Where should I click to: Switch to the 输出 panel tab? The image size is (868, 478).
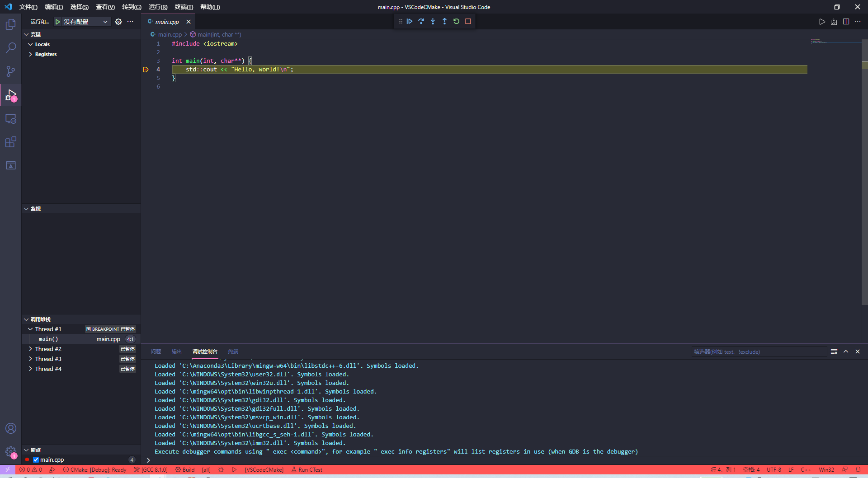(x=176, y=351)
